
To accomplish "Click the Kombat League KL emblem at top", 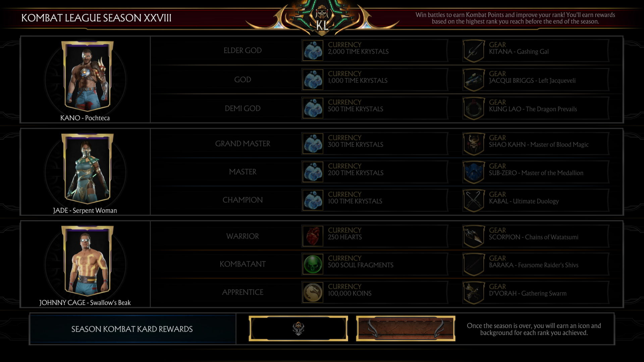I will (322, 18).
